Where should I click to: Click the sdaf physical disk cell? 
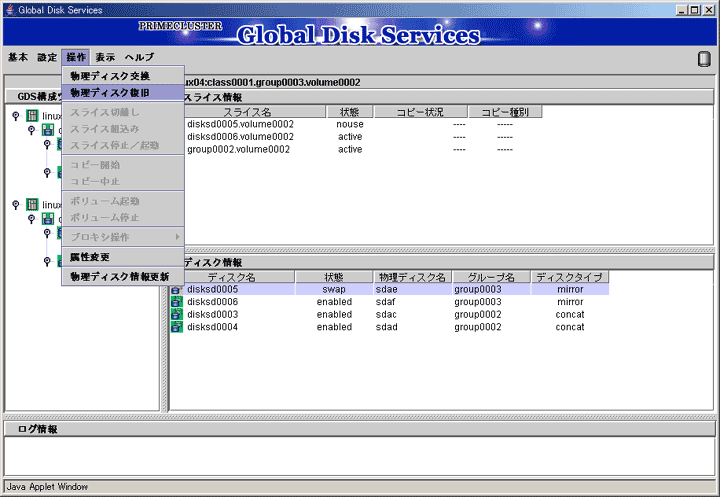pos(412,302)
